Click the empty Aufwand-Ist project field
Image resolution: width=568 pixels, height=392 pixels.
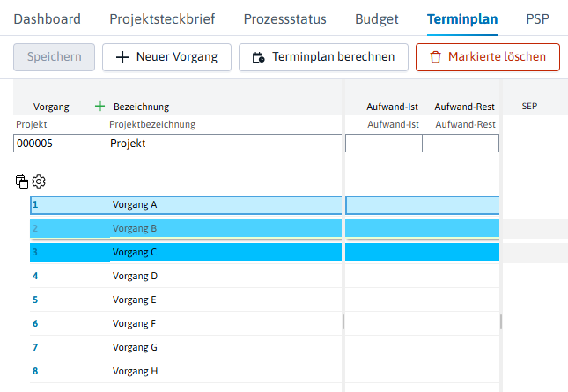point(384,143)
